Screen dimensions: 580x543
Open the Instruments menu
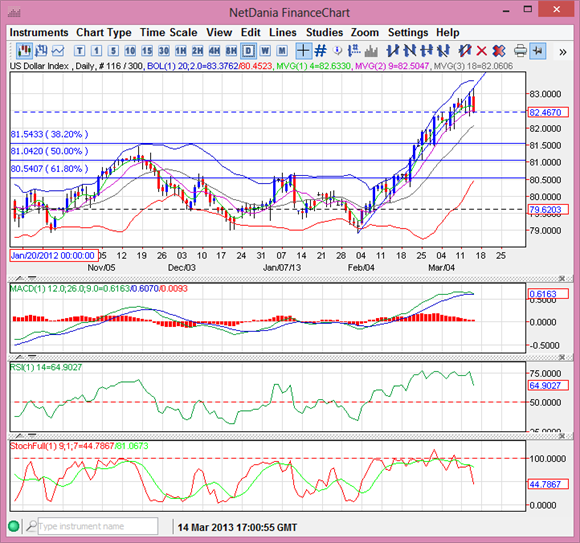[39, 33]
